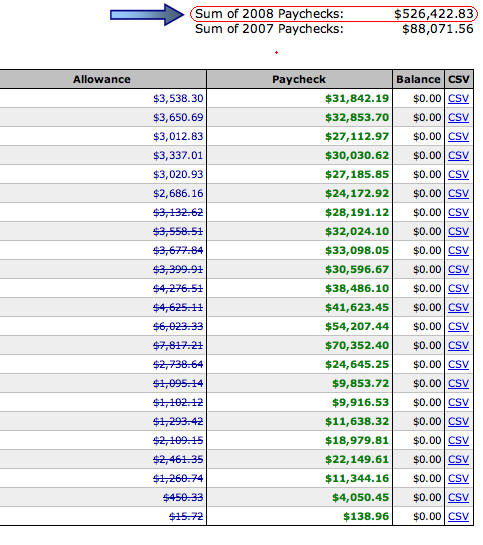Click the $3,012.83 allowance value
The image size is (483, 545).
pyautogui.click(x=178, y=137)
